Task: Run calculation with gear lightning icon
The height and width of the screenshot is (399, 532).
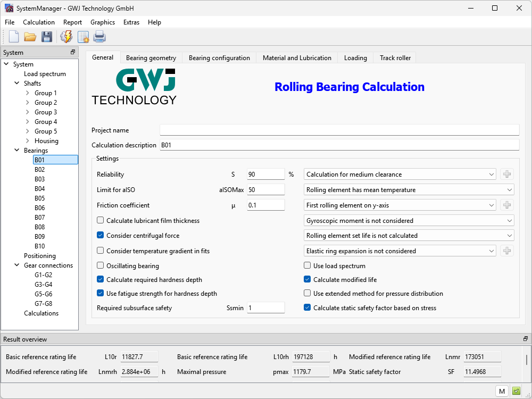Action: pyautogui.click(x=66, y=37)
